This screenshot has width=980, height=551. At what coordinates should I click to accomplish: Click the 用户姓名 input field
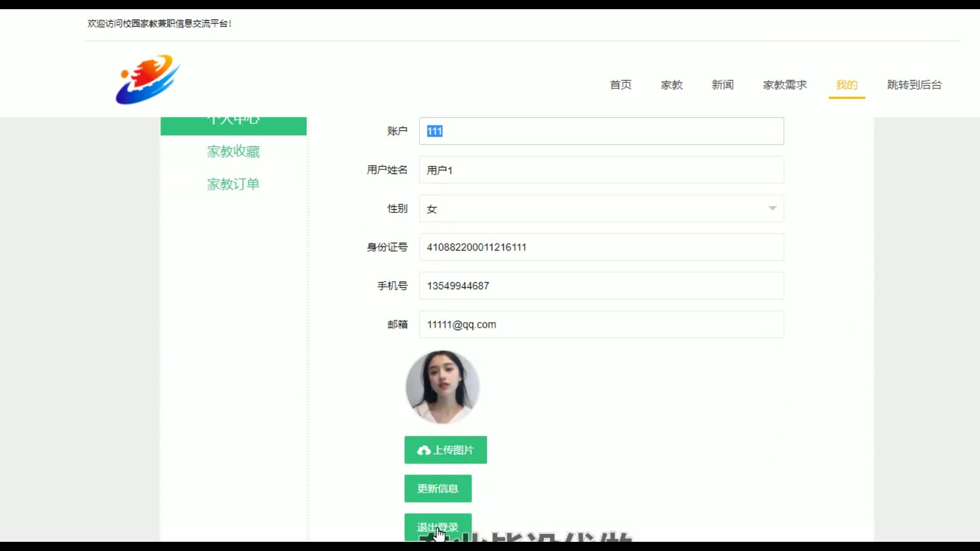601,170
